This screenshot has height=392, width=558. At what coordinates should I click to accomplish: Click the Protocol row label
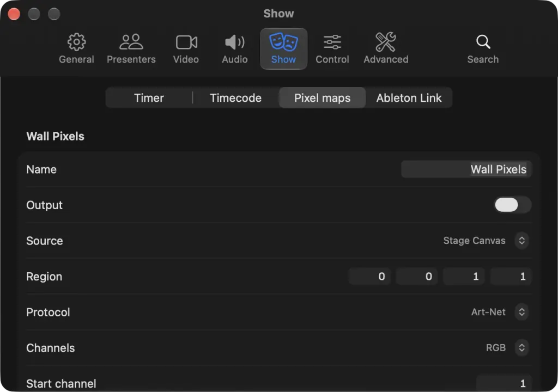click(x=48, y=312)
